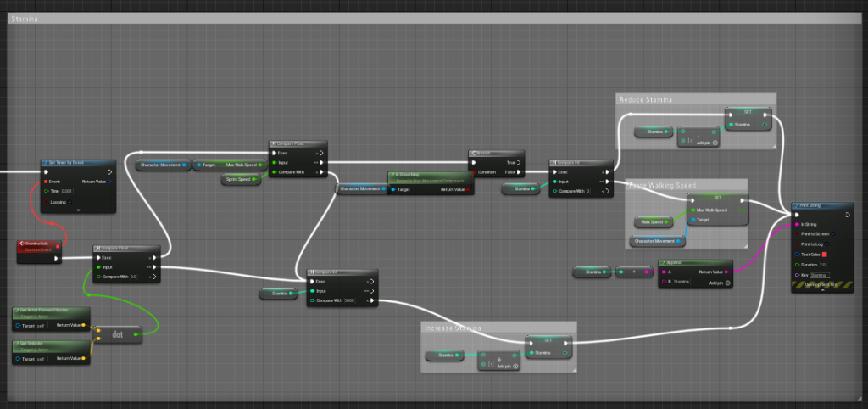Click the Is Crouching Return Value pin
The image size is (868, 409).
tap(466, 190)
